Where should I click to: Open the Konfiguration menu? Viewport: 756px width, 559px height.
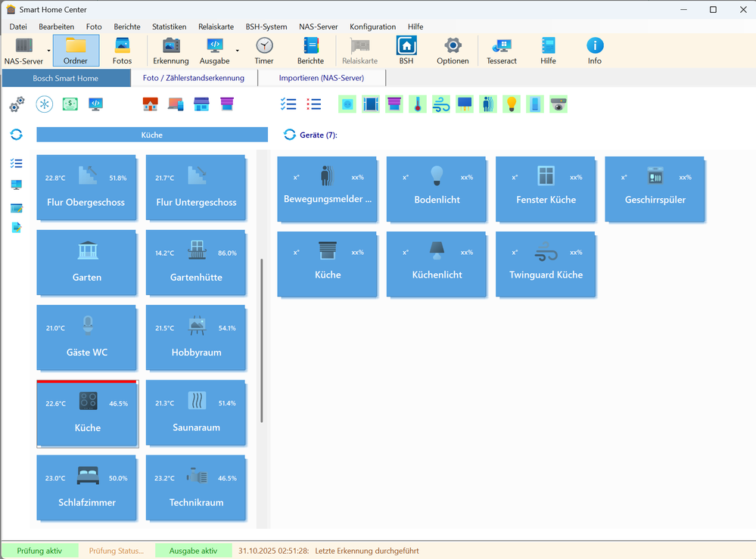[372, 26]
